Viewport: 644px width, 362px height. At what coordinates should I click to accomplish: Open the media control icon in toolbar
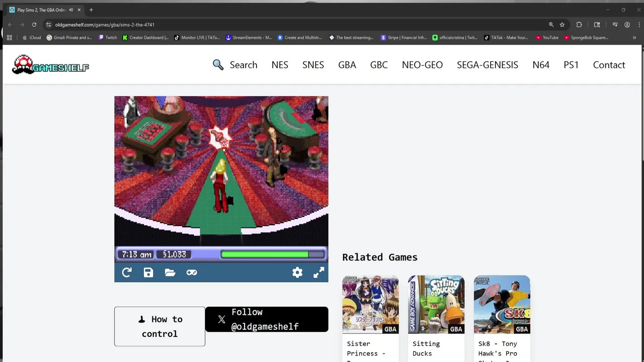(x=615, y=25)
